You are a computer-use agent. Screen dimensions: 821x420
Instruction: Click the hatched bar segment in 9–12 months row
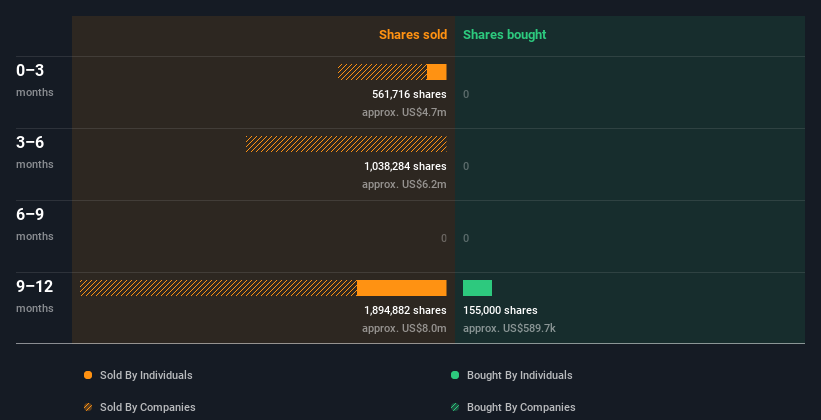(218, 288)
